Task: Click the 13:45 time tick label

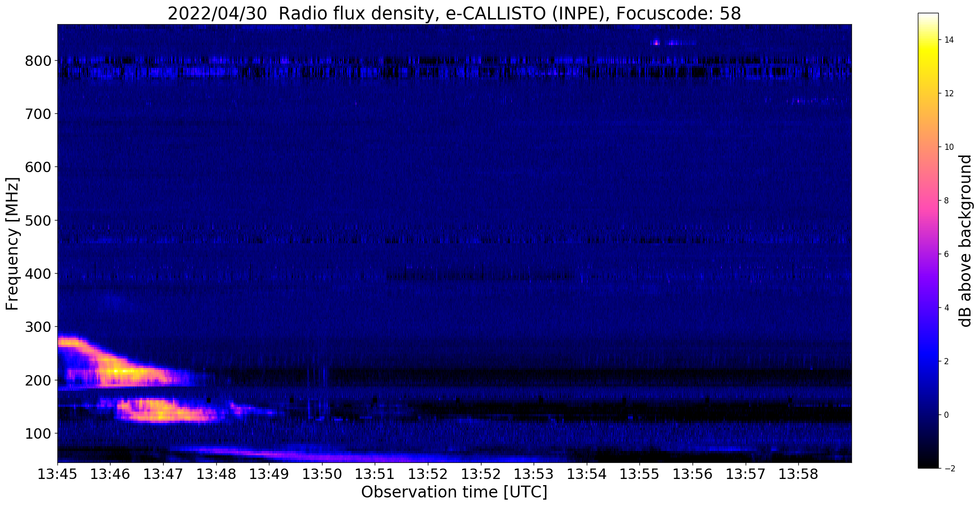Action: [x=57, y=474]
